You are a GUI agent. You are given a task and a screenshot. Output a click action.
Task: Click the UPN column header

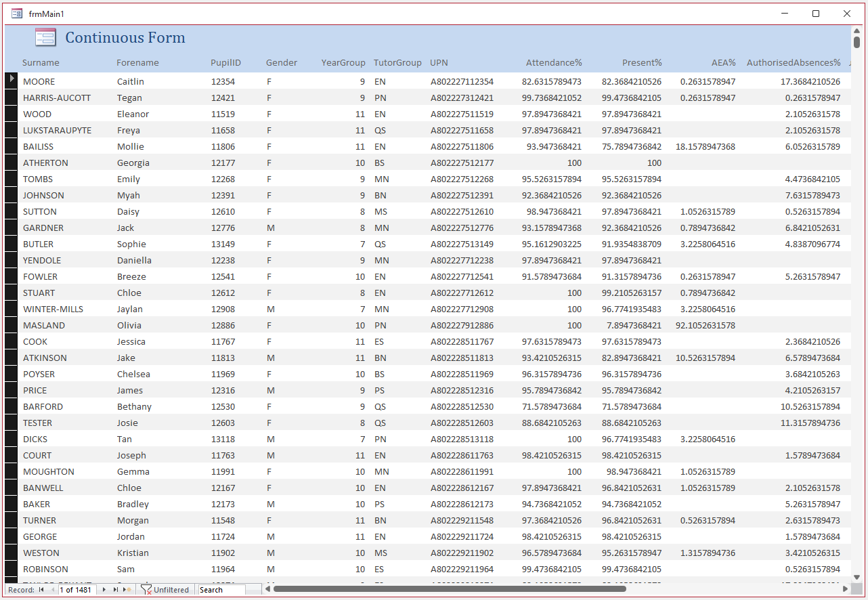coord(439,62)
